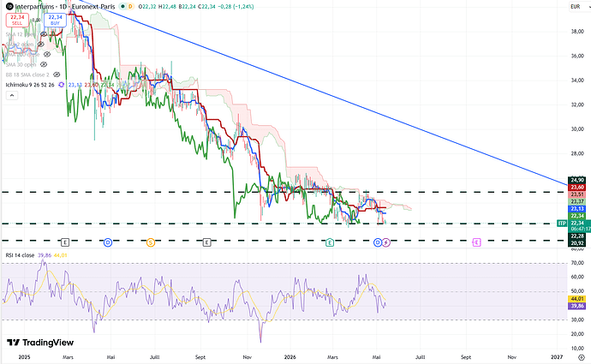Viewport: 591px width, 364px height.
Task: Toggle visibility of BB 18 SMA close 2
Action: click(x=57, y=75)
